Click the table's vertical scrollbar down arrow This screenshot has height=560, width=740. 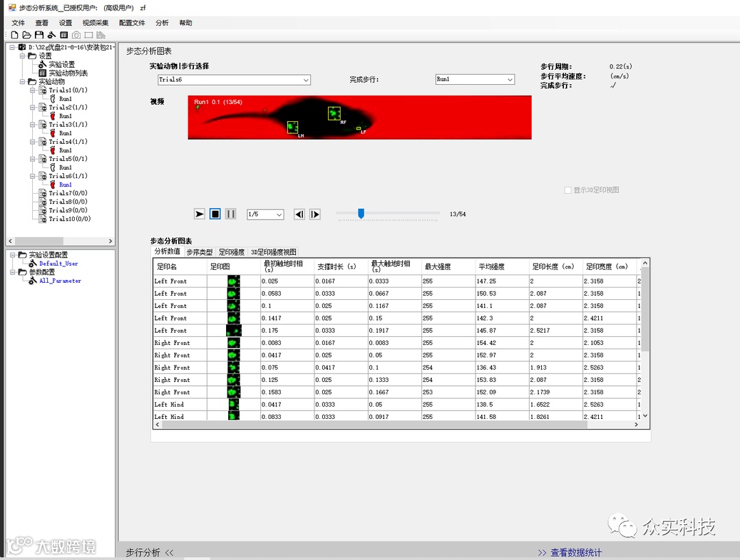coord(645,416)
